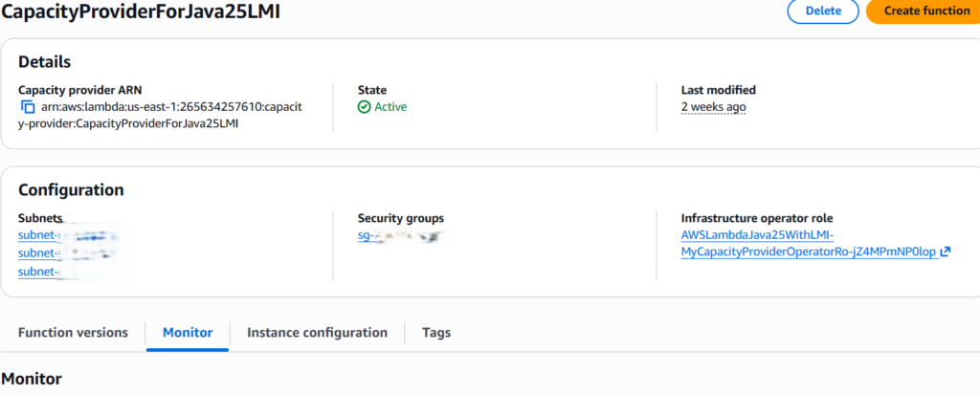Screen dimensions: 980x395
Task: Click the 'Security groups' label
Action: pos(401,218)
